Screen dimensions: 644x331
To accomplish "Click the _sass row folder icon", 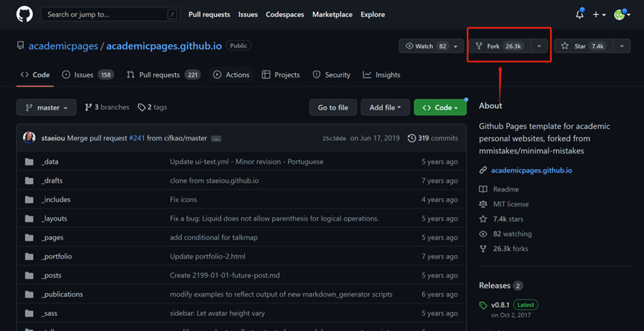I will (x=29, y=313).
